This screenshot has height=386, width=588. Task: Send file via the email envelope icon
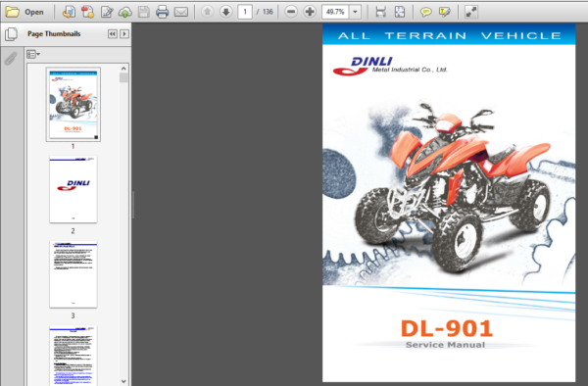point(181,12)
